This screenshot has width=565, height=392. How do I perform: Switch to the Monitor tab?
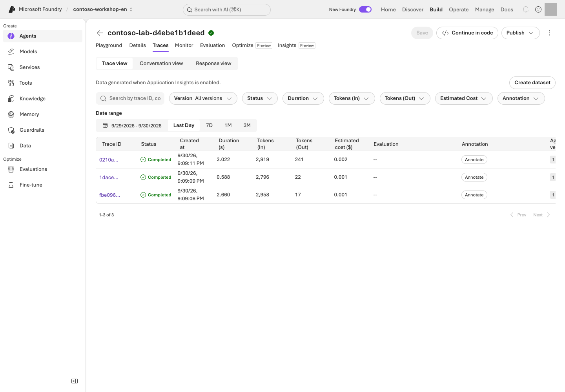tap(184, 45)
